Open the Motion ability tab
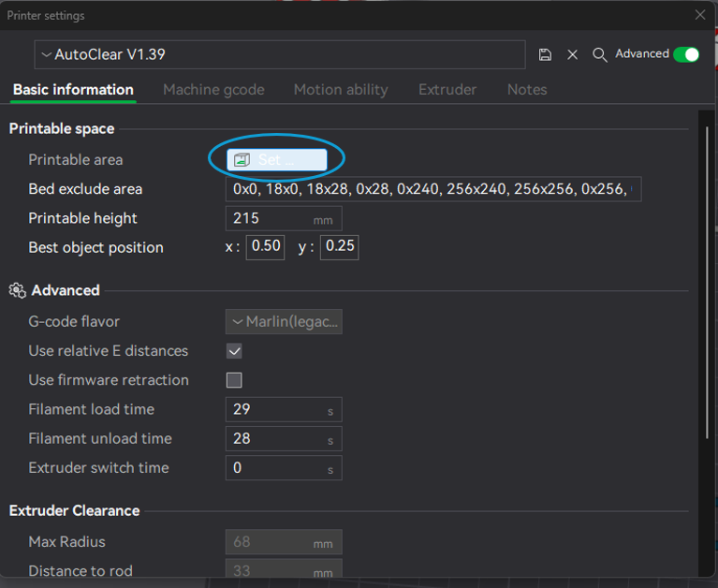 pos(341,90)
